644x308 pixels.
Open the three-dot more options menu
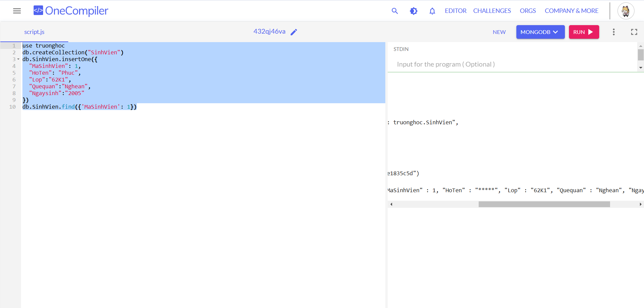(613, 32)
